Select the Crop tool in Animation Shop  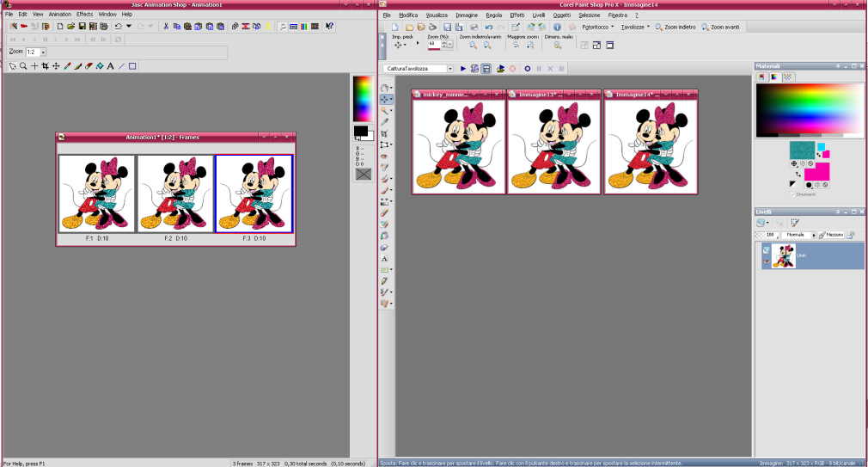[x=45, y=66]
